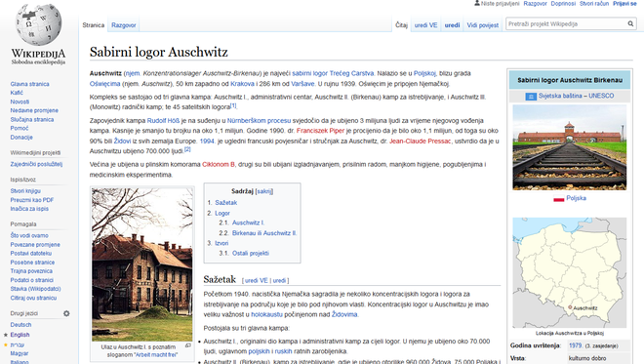Image resolution: width=644 pixels, height=364 pixels.
Task: Open Podatci o stranici link
Action: pyautogui.click(x=31, y=280)
